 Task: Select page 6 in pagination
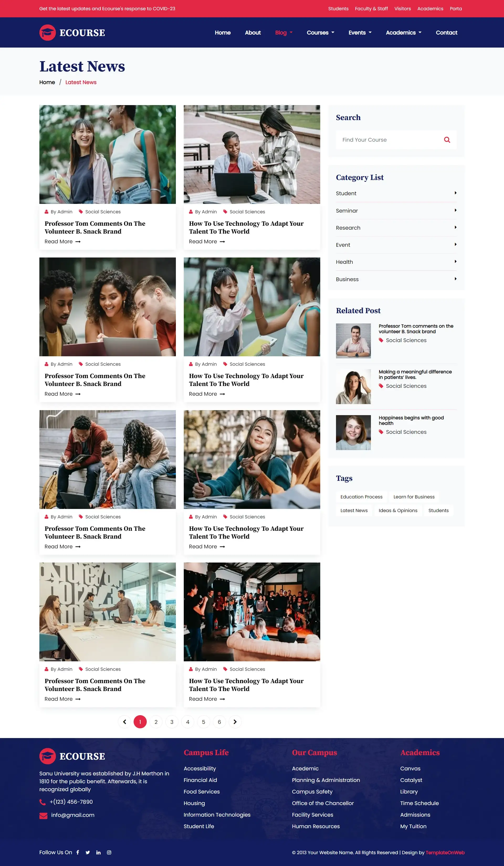pyautogui.click(x=219, y=722)
